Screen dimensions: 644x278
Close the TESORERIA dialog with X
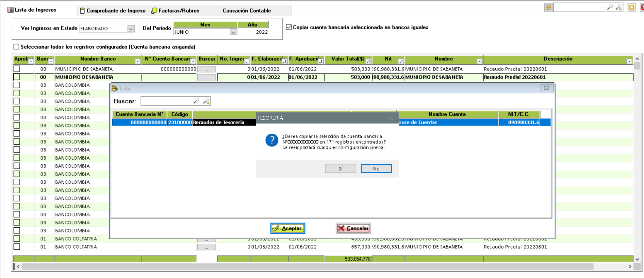click(x=391, y=118)
